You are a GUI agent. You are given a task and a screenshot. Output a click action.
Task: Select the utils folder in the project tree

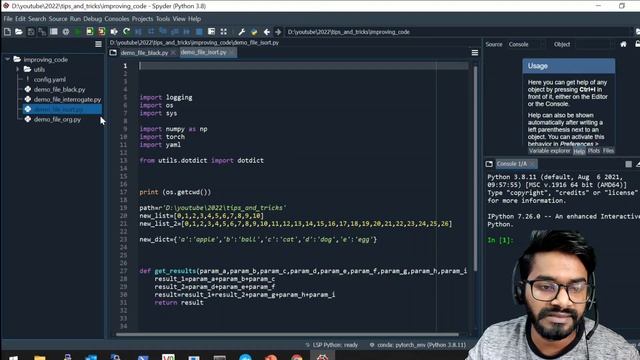pos(39,69)
